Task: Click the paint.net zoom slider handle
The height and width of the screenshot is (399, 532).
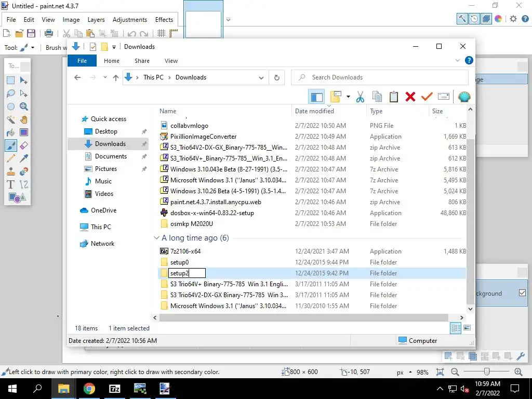Action: pyautogui.click(x=486, y=371)
